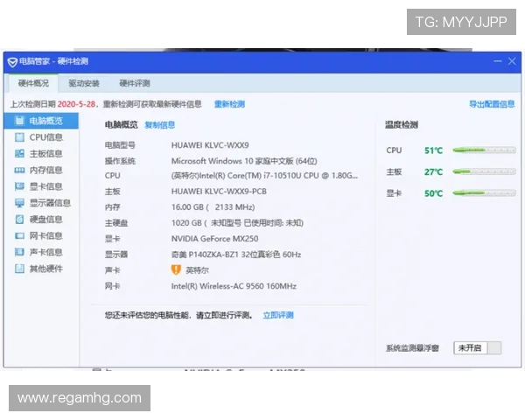Click the 显卡 50℃ temperature bar
The image size is (525, 420).
484,192
